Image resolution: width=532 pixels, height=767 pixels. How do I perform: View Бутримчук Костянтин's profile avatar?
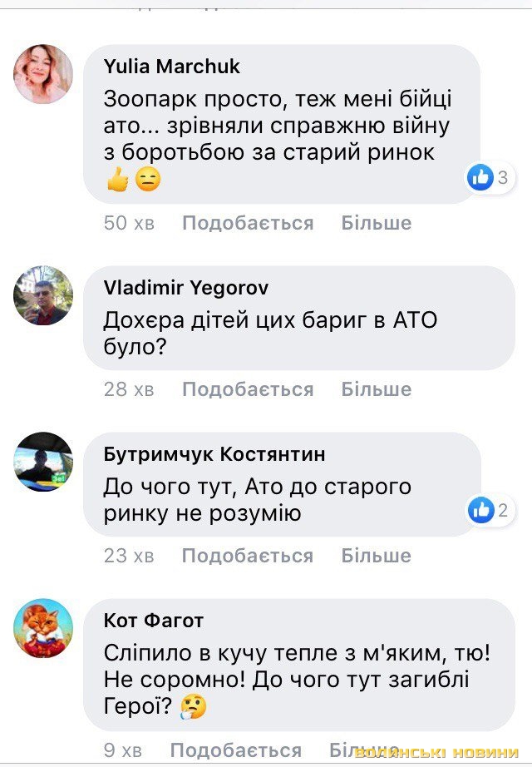point(43,462)
